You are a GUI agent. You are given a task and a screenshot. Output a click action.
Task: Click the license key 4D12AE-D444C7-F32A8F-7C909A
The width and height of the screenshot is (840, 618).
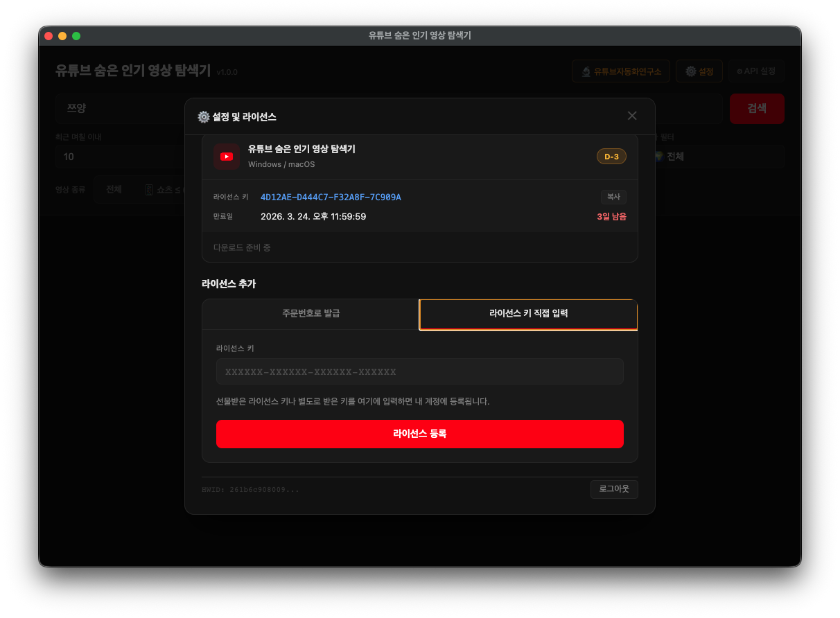pos(331,197)
